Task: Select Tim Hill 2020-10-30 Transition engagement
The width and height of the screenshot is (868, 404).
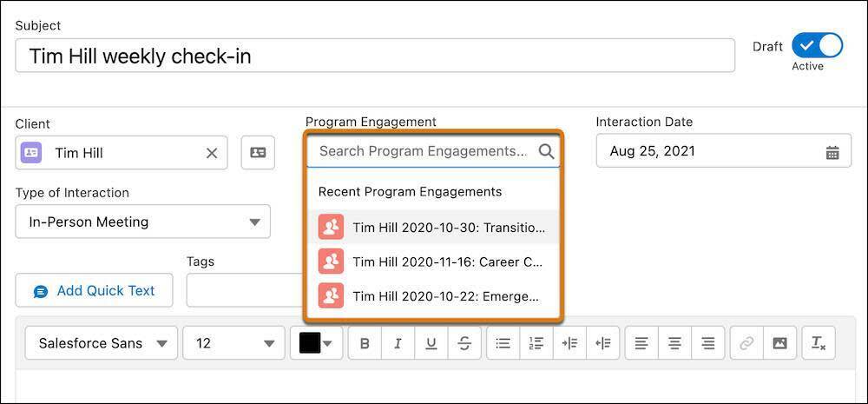Action: pos(433,228)
